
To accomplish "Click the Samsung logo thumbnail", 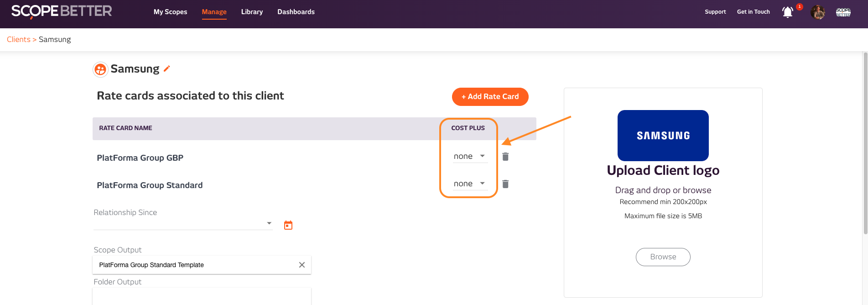I will click(663, 135).
